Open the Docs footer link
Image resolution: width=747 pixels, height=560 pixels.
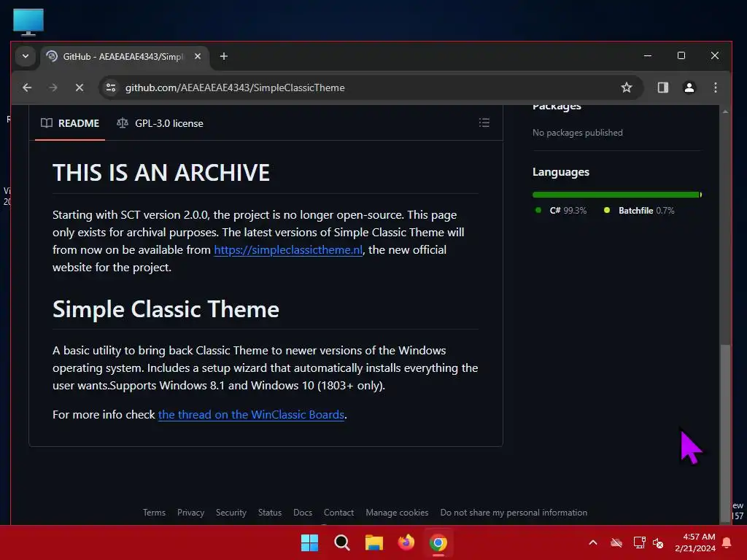[303, 513]
